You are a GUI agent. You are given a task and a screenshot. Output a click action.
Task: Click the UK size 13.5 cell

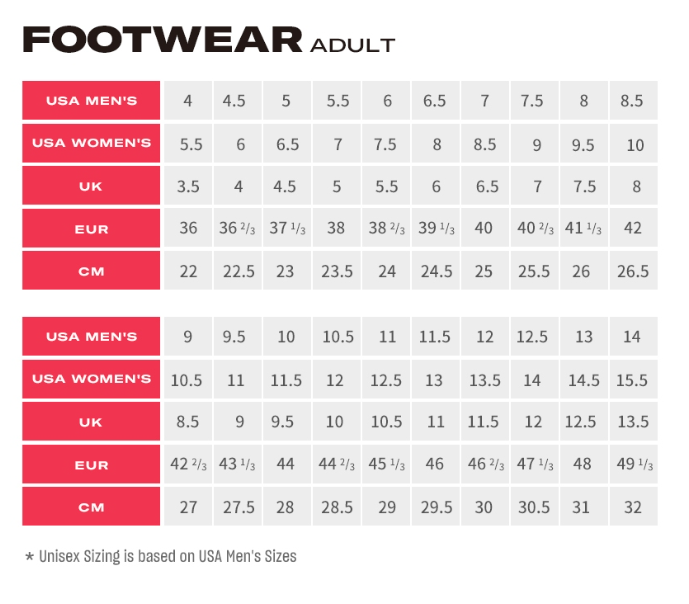click(x=633, y=422)
